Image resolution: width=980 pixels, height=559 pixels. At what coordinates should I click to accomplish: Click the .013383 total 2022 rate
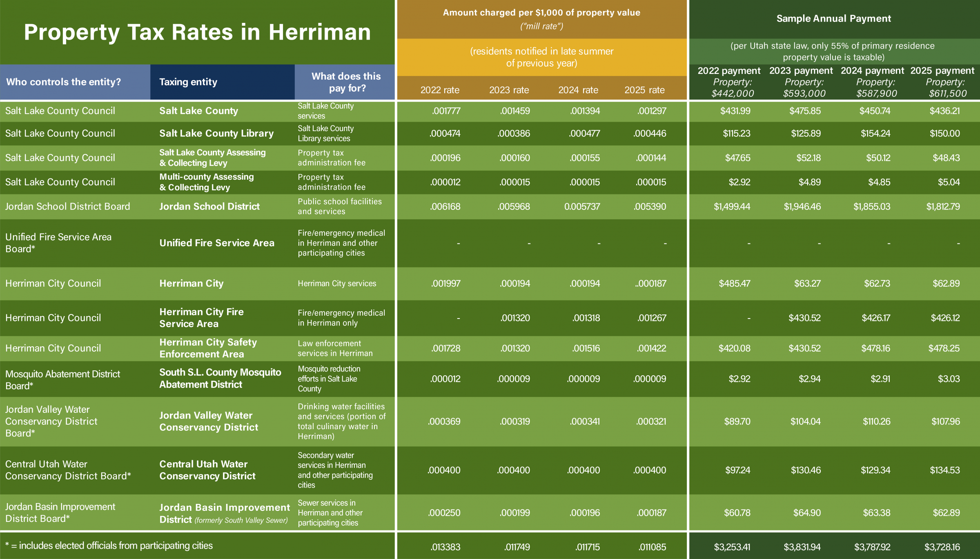(x=445, y=547)
